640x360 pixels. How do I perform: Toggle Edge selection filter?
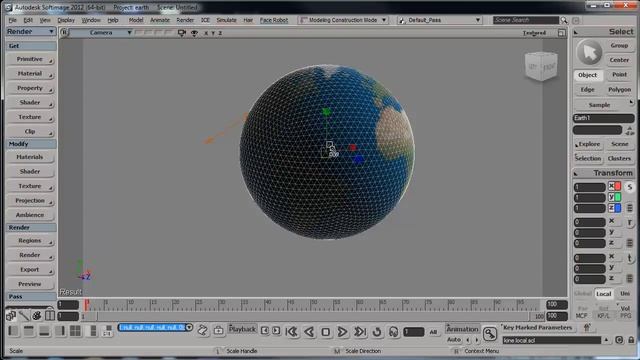587,90
